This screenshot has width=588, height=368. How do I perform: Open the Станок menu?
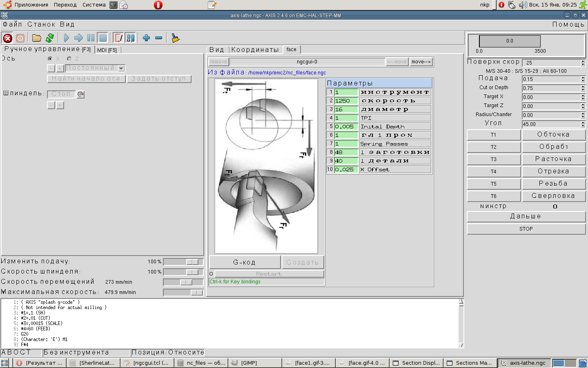click(41, 25)
